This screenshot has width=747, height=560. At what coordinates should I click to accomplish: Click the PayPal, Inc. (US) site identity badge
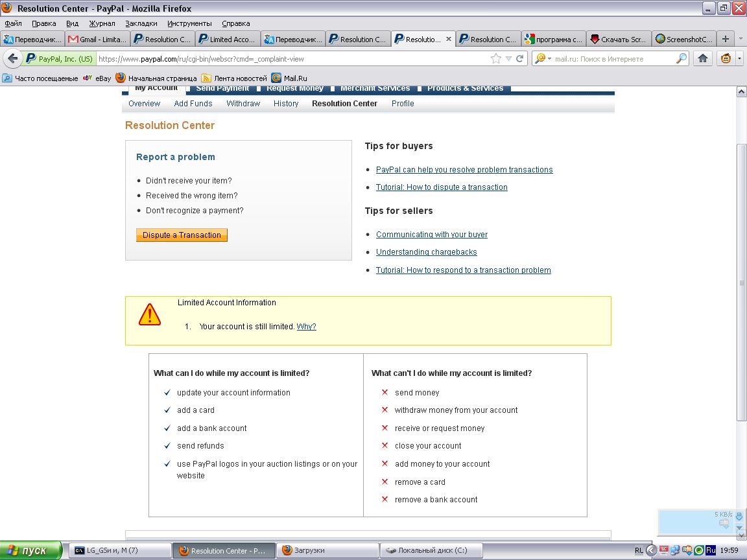60,58
